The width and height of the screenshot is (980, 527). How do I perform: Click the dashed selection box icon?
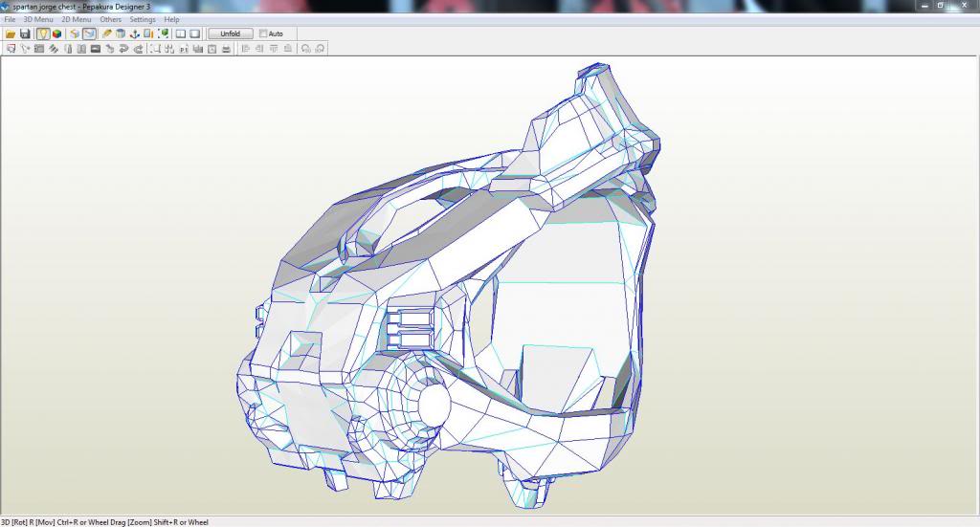coord(155,49)
